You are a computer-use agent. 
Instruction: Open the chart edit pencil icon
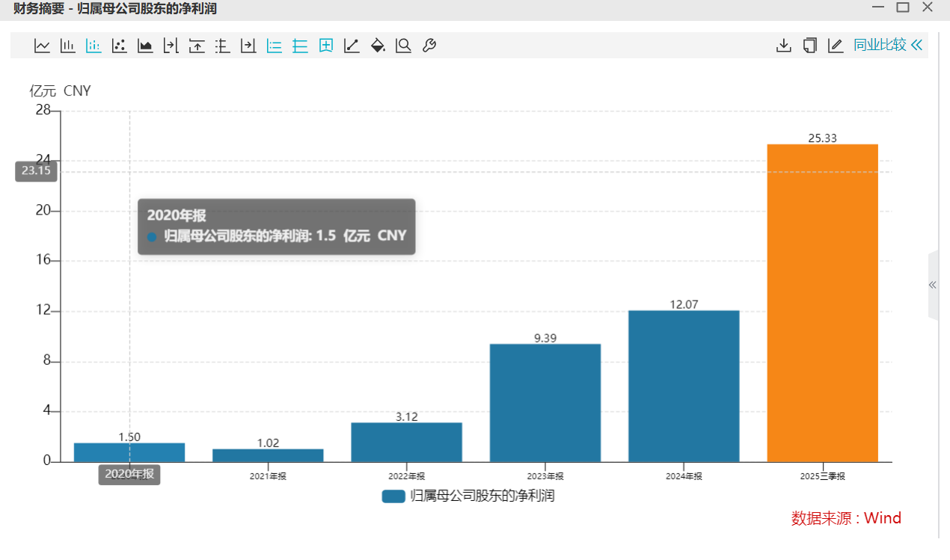[x=836, y=46]
